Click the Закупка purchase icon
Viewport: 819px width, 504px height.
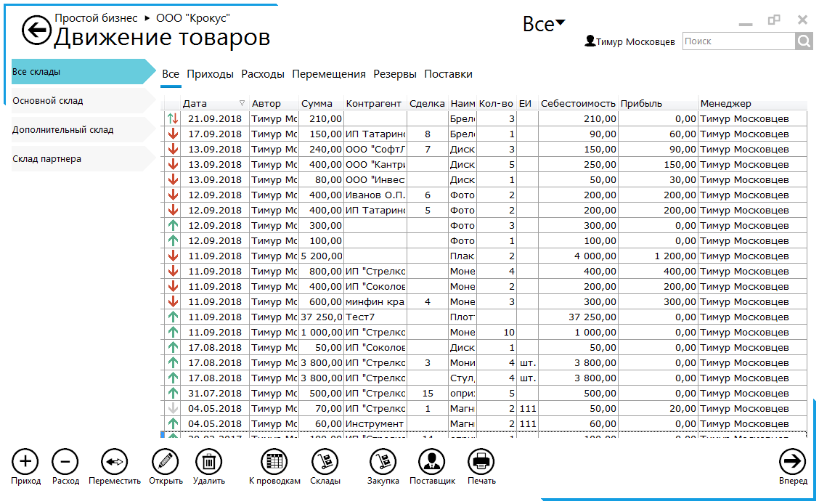[383, 461]
